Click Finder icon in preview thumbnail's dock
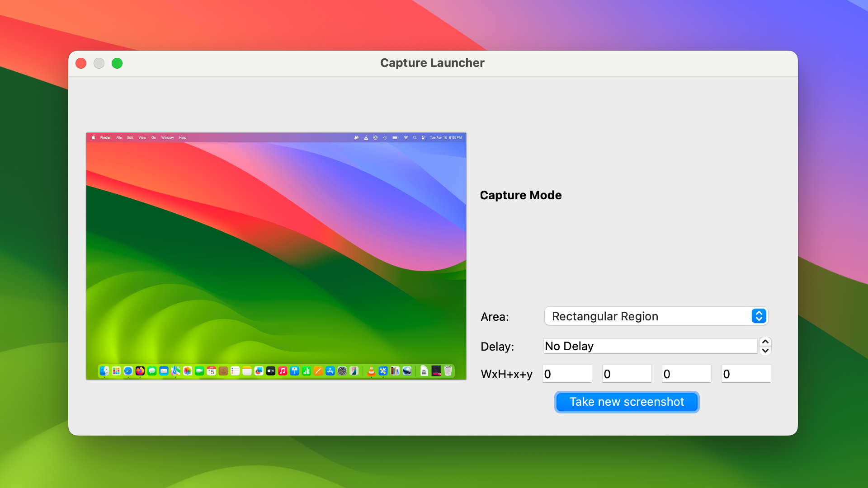Image resolution: width=868 pixels, height=488 pixels. (x=104, y=371)
